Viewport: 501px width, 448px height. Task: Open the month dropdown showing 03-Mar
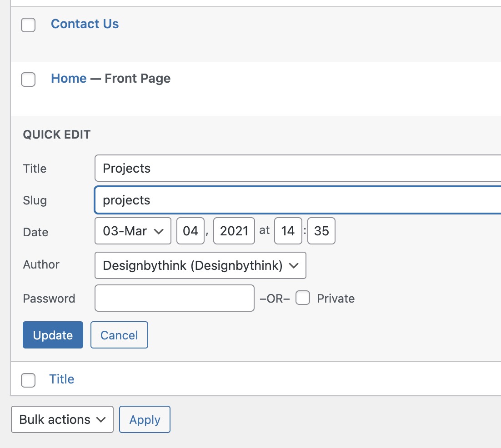[x=133, y=231]
